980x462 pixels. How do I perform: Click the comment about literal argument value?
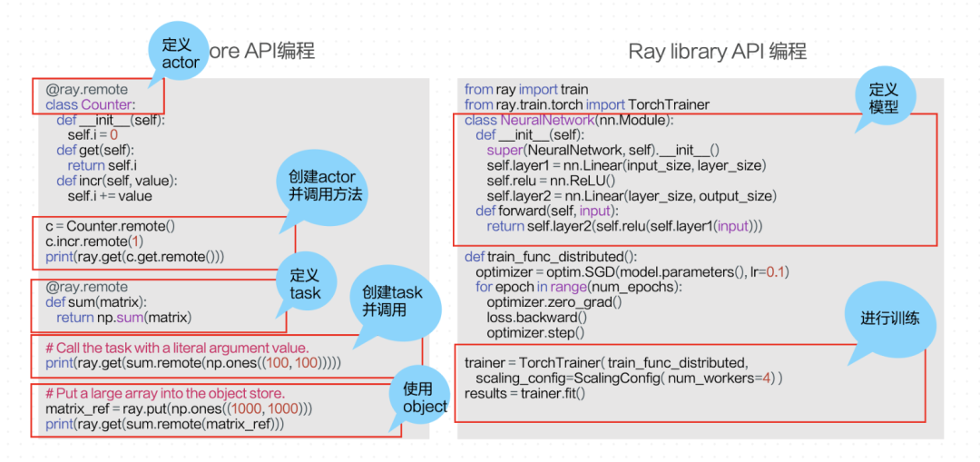pyautogui.click(x=178, y=348)
